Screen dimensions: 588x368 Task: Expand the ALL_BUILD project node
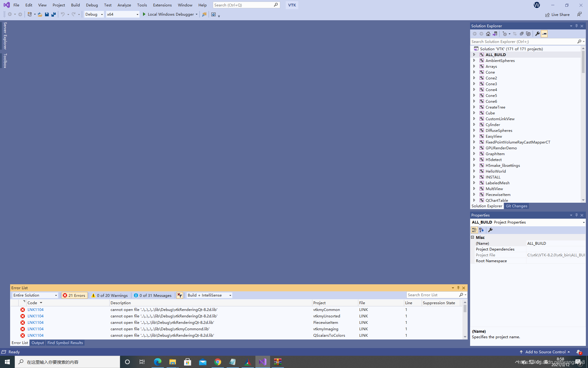click(474, 55)
